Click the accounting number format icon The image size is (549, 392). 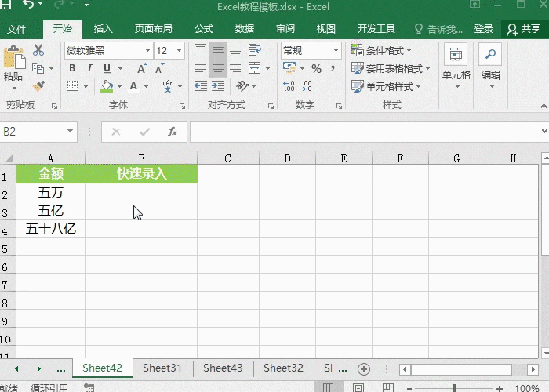289,68
